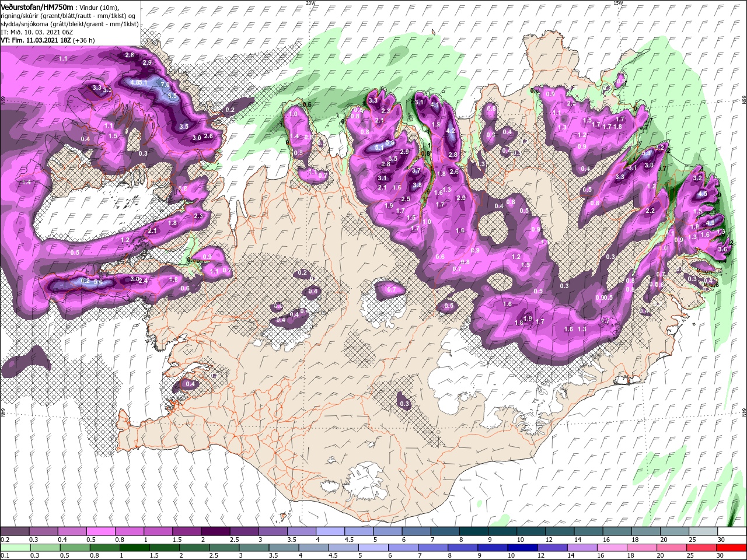The width and height of the screenshot is (747, 560).
Task: Pick darkest purple swatch between 2 and 2.5, snow scale
Action: click(x=215, y=531)
